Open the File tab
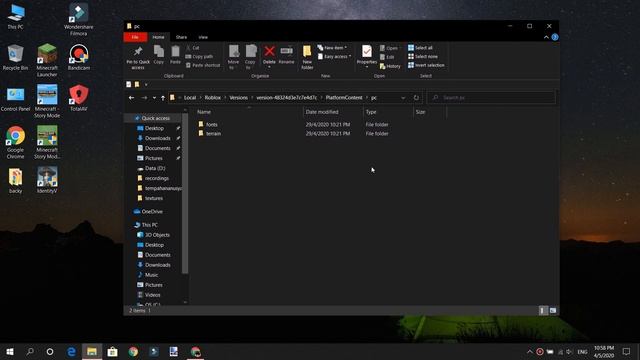 [x=135, y=37]
